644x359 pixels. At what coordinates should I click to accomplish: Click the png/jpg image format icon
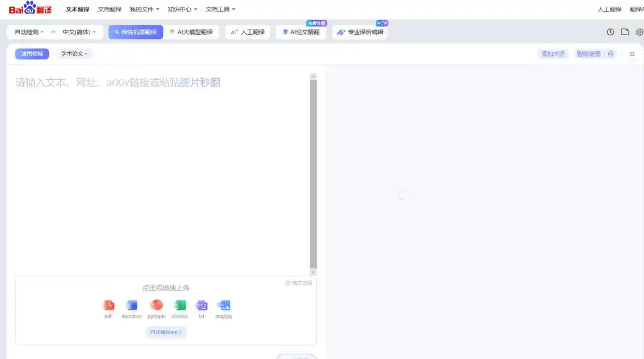click(223, 306)
